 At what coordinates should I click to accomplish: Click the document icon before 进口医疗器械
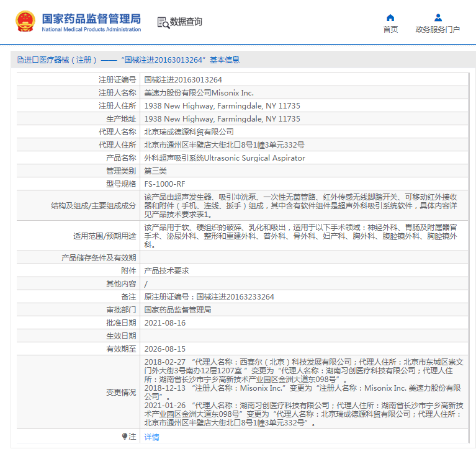[x=20, y=60]
